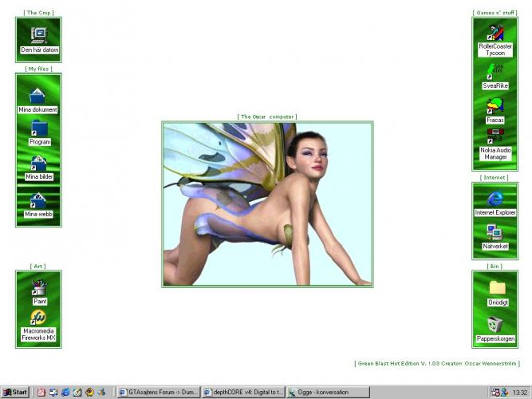
Task: Open Nokia Audio Manager
Action: 495,137
